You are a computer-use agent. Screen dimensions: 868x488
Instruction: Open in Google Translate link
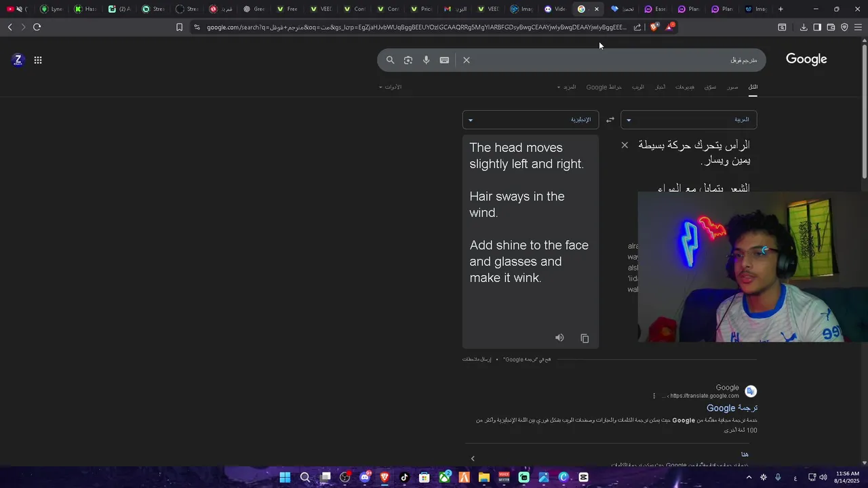(527, 359)
